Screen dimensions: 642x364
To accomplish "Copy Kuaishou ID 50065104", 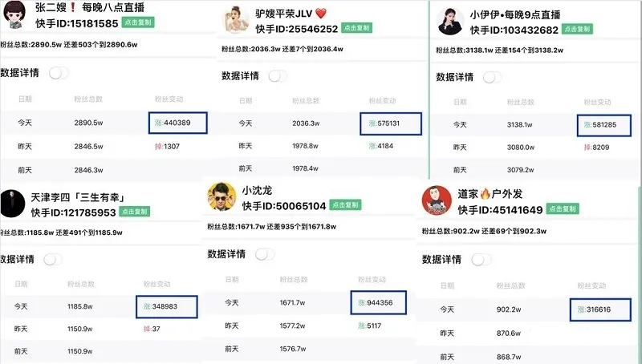I will click(x=346, y=205).
